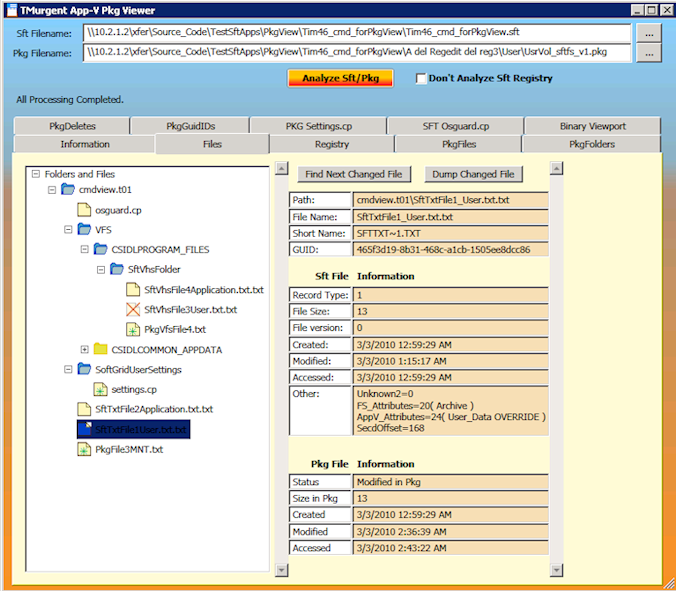The image size is (676, 591).
Task: Click the Status value Modified in Pkg
Action: pos(451,482)
